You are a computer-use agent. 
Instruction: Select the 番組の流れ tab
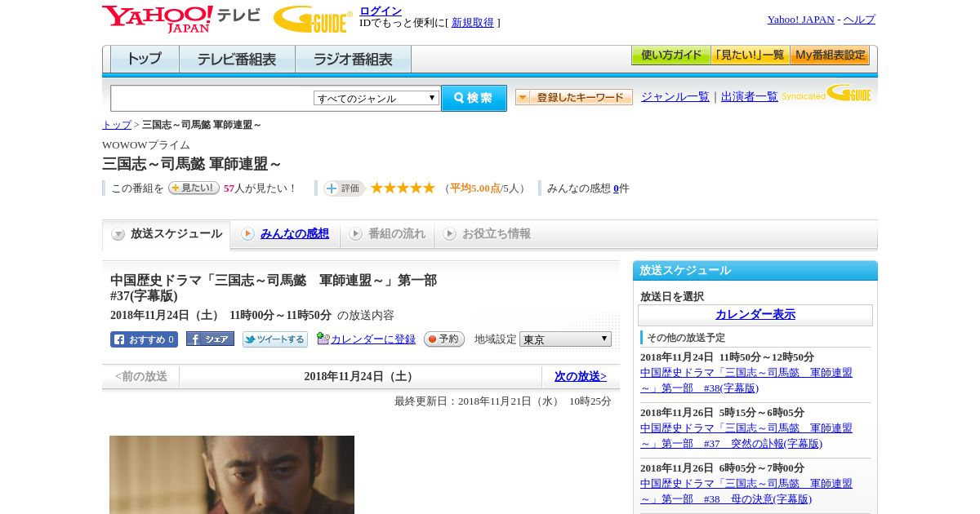pyautogui.click(x=387, y=234)
